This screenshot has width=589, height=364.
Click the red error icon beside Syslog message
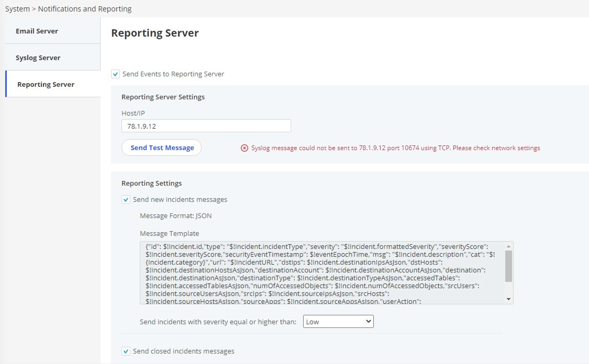(x=244, y=148)
